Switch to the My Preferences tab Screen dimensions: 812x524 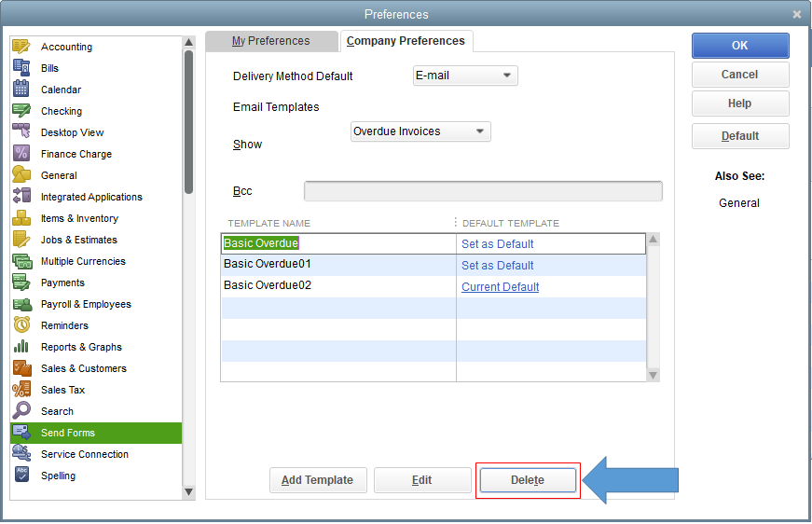271,41
